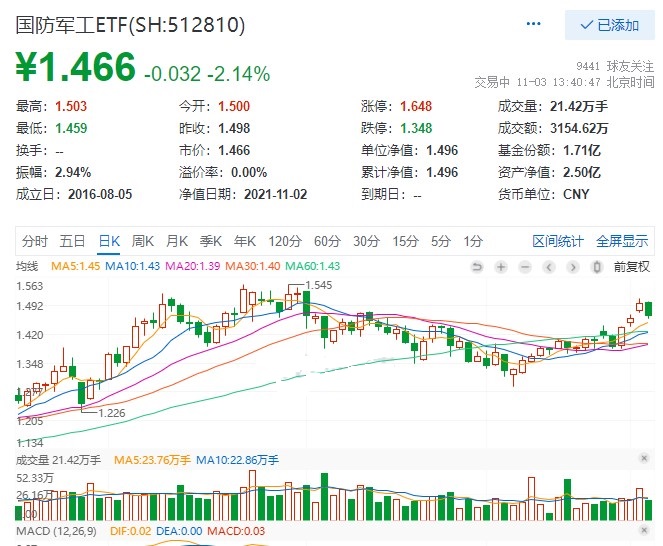Close the MACD indicator panel

[644, 530]
